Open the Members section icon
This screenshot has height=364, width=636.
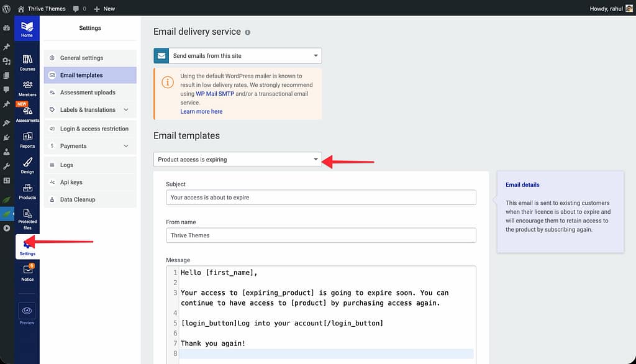tap(27, 88)
